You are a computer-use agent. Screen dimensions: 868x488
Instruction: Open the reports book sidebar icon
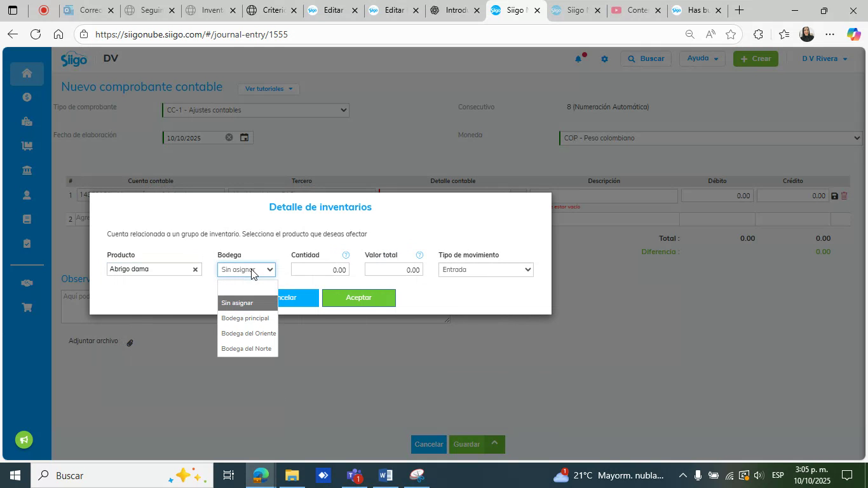click(x=27, y=219)
